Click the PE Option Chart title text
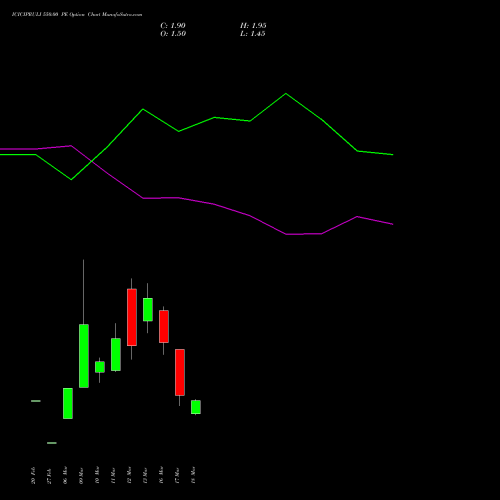 (77, 15)
